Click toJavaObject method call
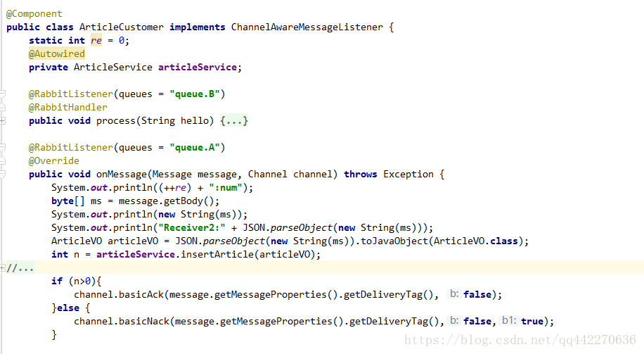644x354 pixels. (x=394, y=241)
